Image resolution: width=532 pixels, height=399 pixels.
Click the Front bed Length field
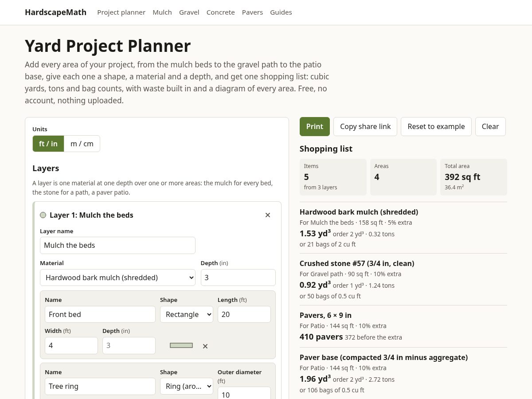(x=244, y=314)
